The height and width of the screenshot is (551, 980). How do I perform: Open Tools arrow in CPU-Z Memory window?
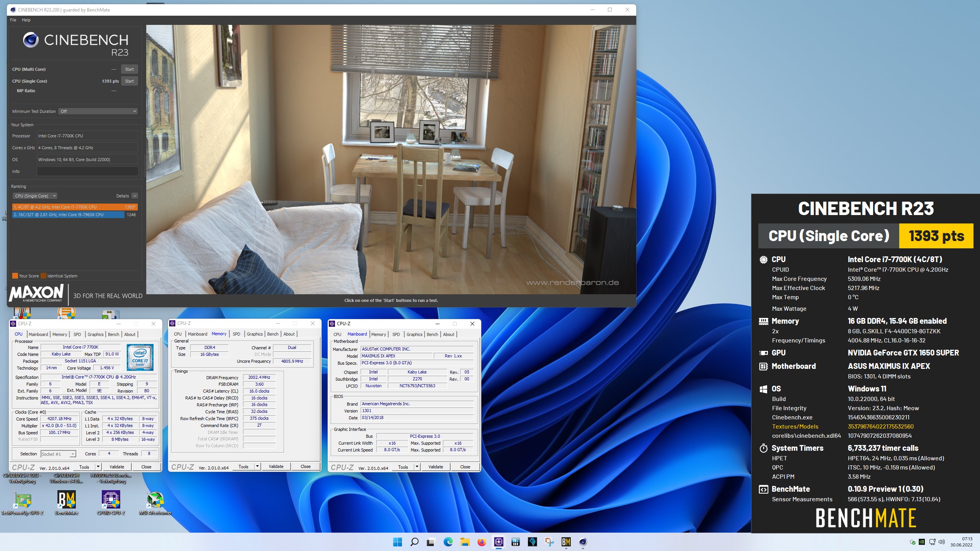coord(257,466)
